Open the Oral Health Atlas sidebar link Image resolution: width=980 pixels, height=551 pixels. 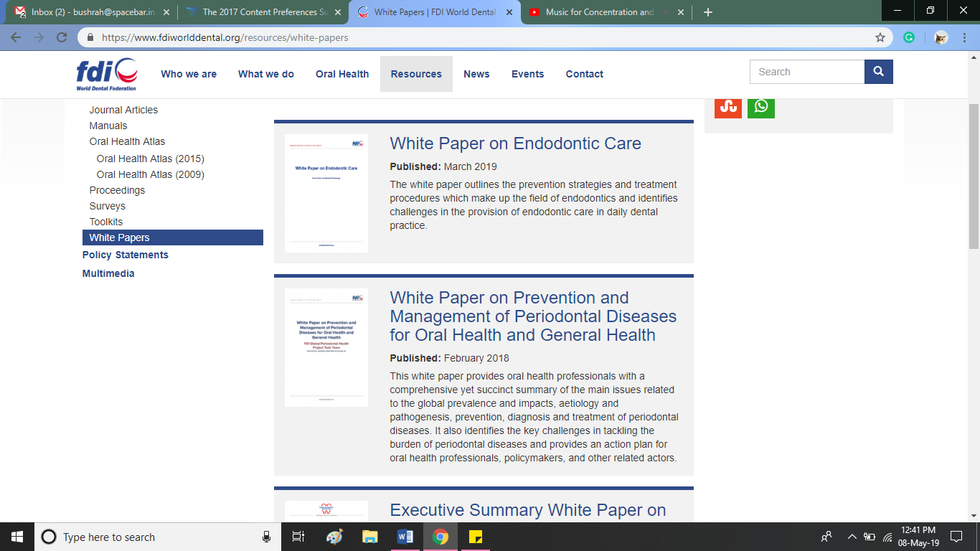[x=127, y=141]
